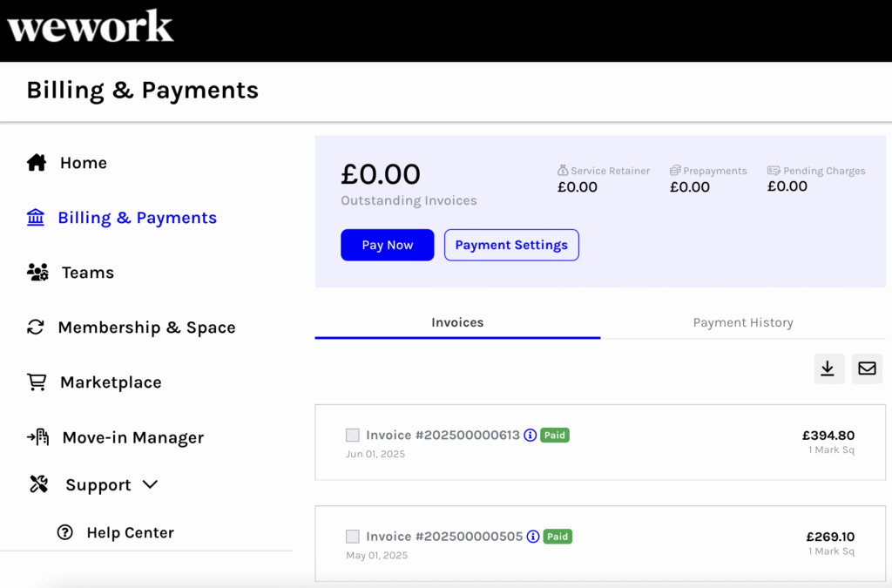Image resolution: width=892 pixels, height=588 pixels.
Task: Open the Teams page from sidebar
Action: [87, 273]
